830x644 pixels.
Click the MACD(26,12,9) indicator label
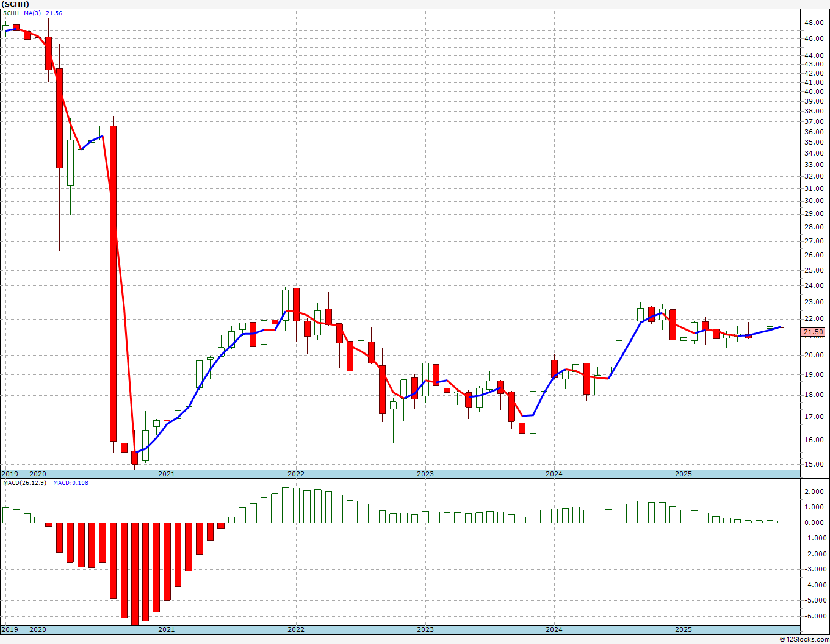(24, 483)
